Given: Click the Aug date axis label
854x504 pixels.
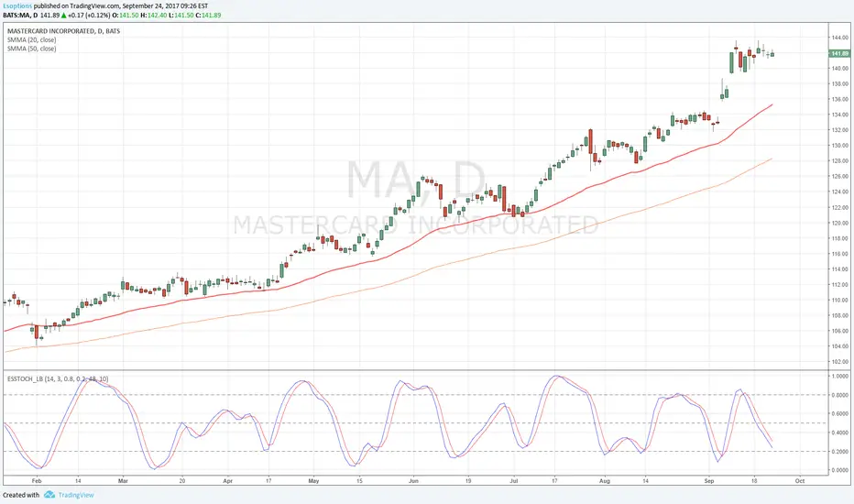Looking at the screenshot, I should pyautogui.click(x=605, y=480).
